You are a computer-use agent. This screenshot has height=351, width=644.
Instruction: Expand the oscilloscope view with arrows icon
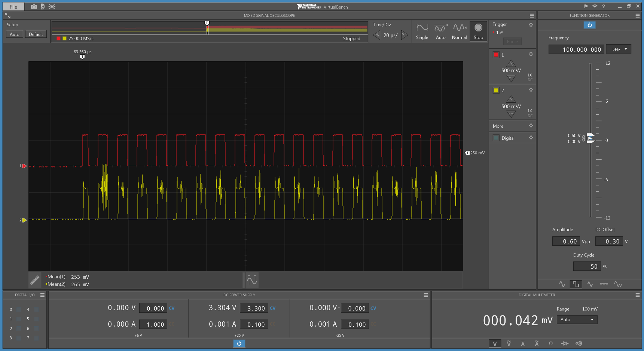pyautogui.click(x=8, y=16)
